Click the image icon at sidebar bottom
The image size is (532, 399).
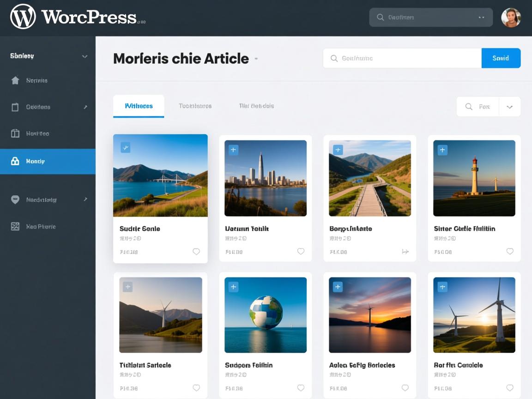pyautogui.click(x=15, y=227)
